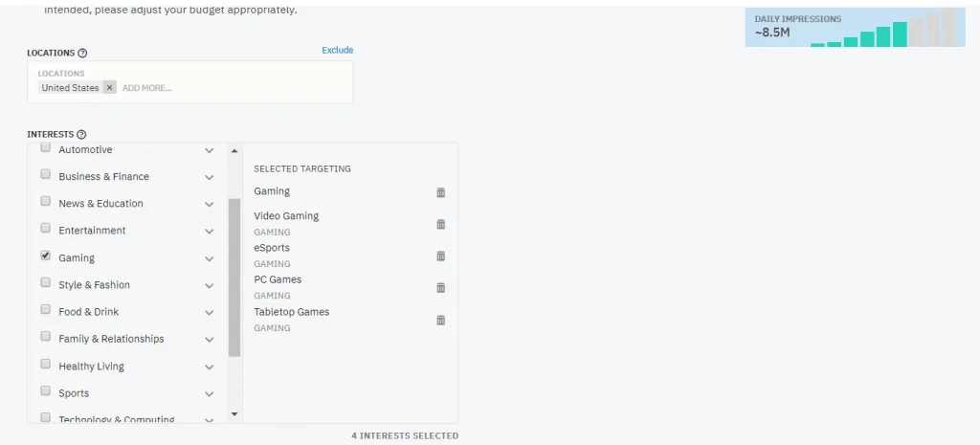Check the Business & Finance checkbox
The height and width of the screenshot is (445, 980).
46,174
